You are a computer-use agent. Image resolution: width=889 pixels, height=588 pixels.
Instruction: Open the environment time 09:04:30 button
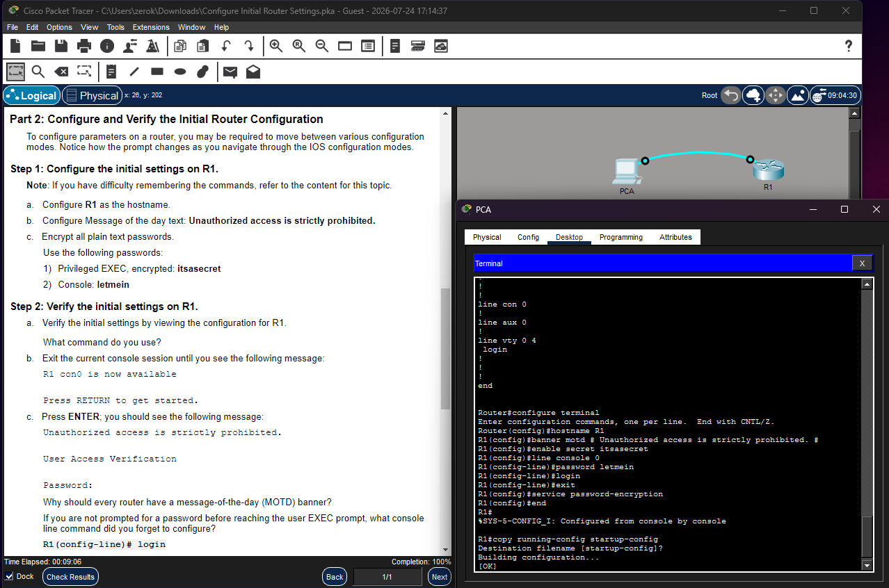[x=835, y=95]
